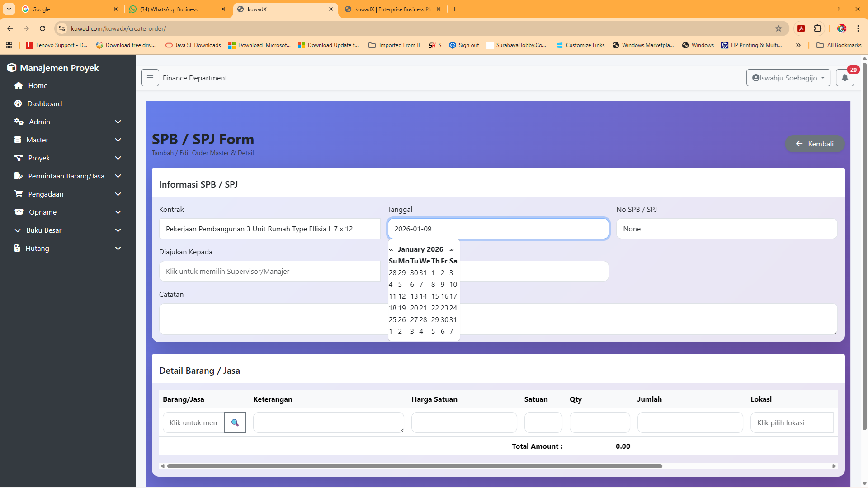This screenshot has height=488, width=868.
Task: Click the horizontal scrollbar under detail table
Action: click(414, 466)
